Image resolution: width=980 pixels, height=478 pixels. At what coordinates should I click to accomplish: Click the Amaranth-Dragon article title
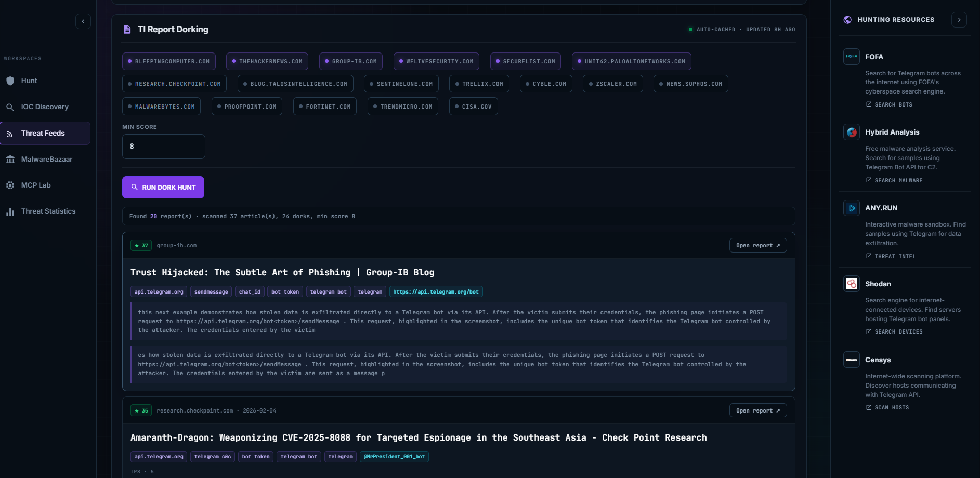coord(419,437)
